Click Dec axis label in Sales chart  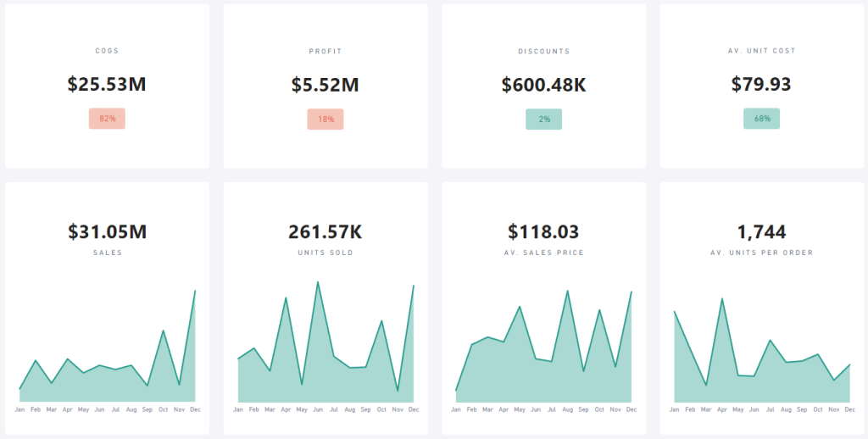coord(195,409)
